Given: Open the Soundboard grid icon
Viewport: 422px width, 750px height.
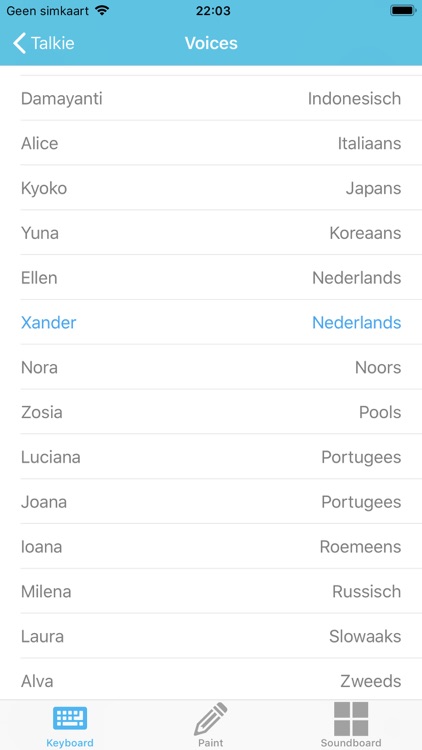Looking at the screenshot, I should (351, 719).
